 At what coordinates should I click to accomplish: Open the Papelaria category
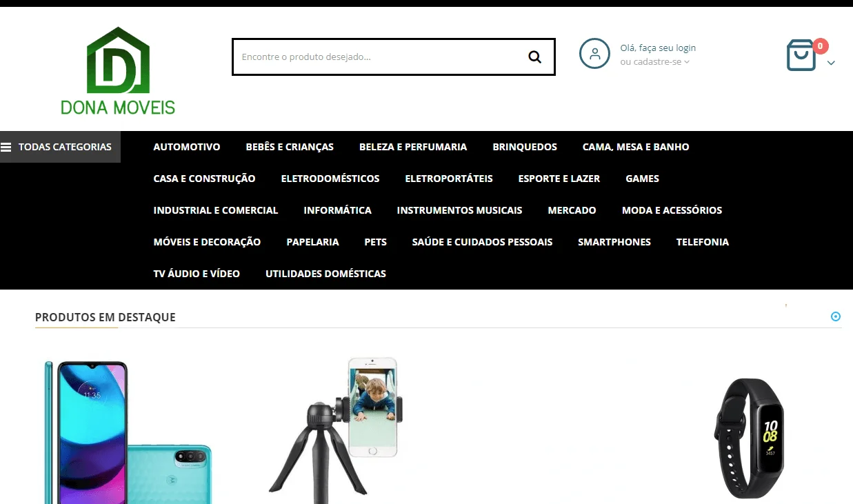click(313, 242)
